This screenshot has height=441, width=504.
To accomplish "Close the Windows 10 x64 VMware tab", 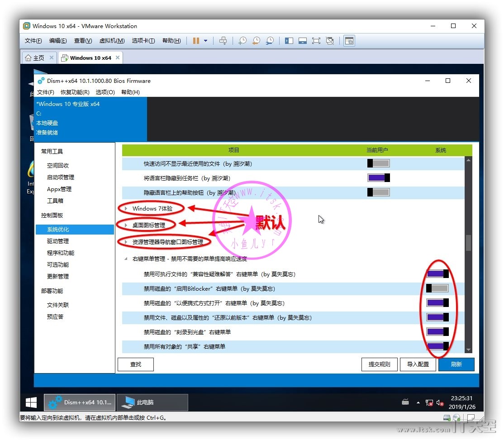I will 118,58.
